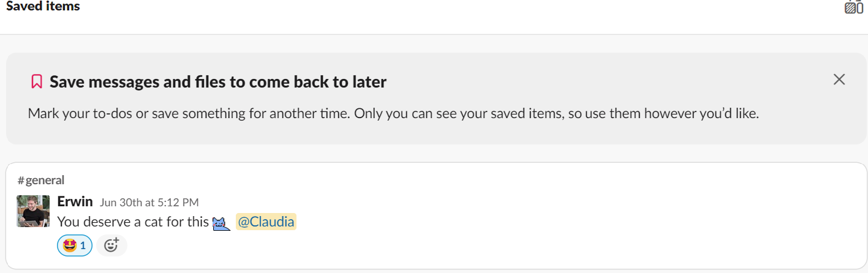
Task: Dismiss the save messages tip banner
Action: [839, 79]
